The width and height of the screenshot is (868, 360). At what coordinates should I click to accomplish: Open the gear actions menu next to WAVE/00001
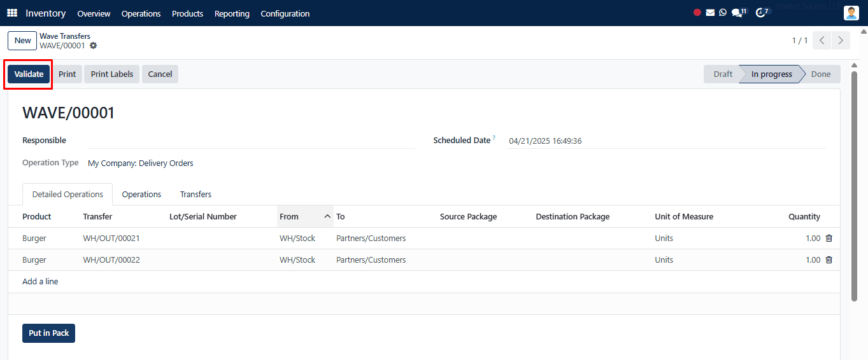[x=94, y=46]
